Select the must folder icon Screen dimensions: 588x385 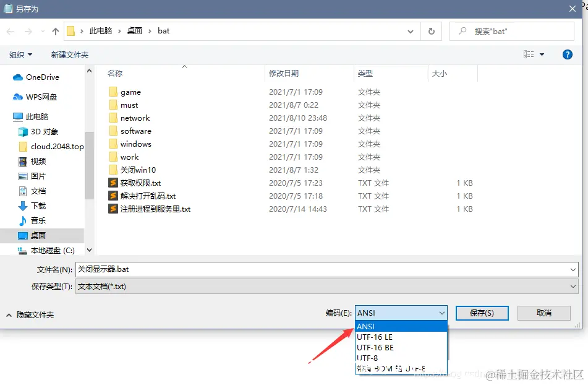113,105
